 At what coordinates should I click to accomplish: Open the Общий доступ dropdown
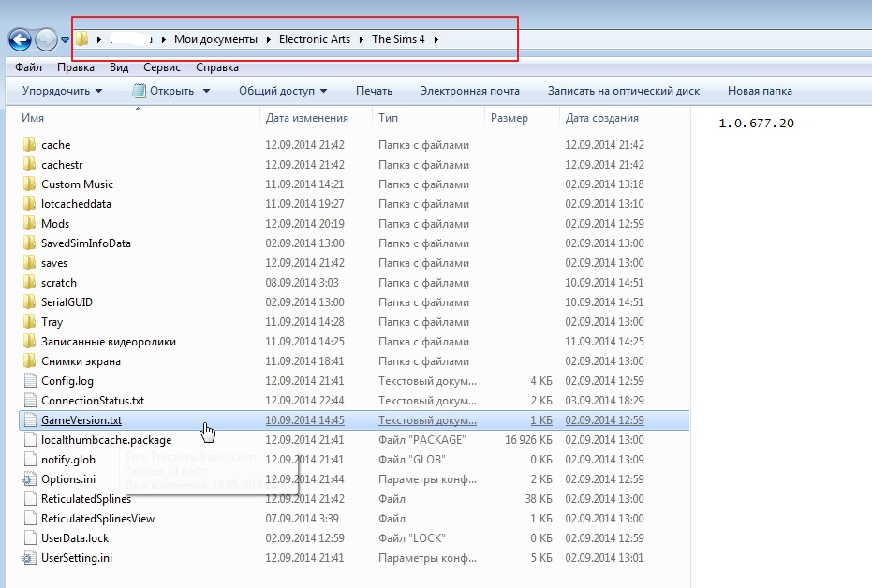click(283, 91)
